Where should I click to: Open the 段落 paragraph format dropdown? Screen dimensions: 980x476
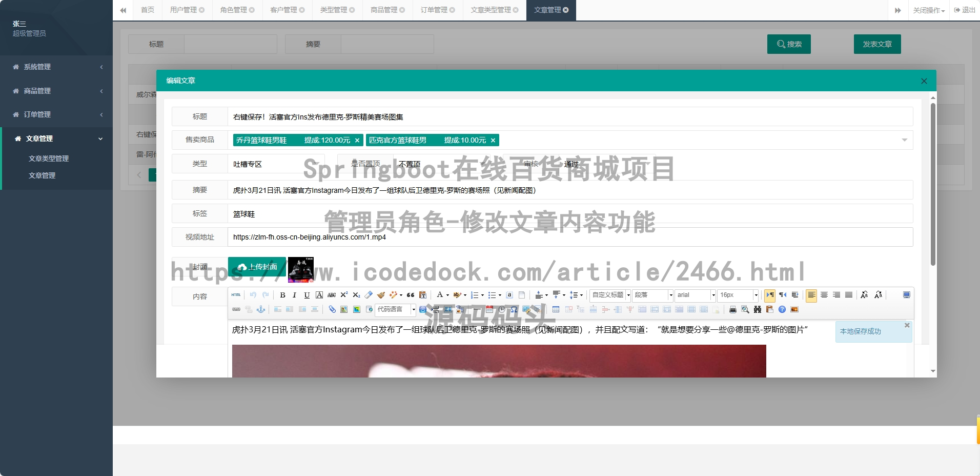coord(653,295)
